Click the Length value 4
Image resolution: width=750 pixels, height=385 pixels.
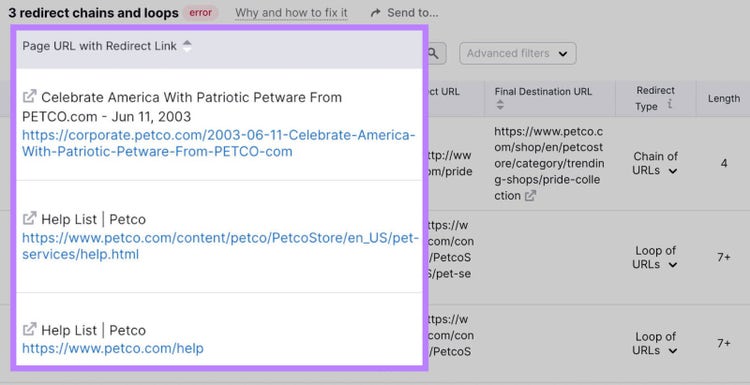click(x=724, y=163)
